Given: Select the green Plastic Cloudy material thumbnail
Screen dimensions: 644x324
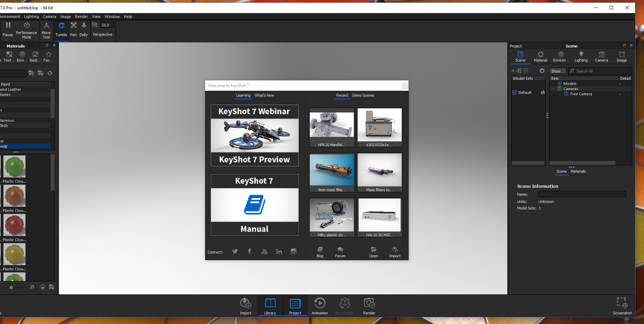Looking at the screenshot, I should pyautogui.click(x=14, y=166).
